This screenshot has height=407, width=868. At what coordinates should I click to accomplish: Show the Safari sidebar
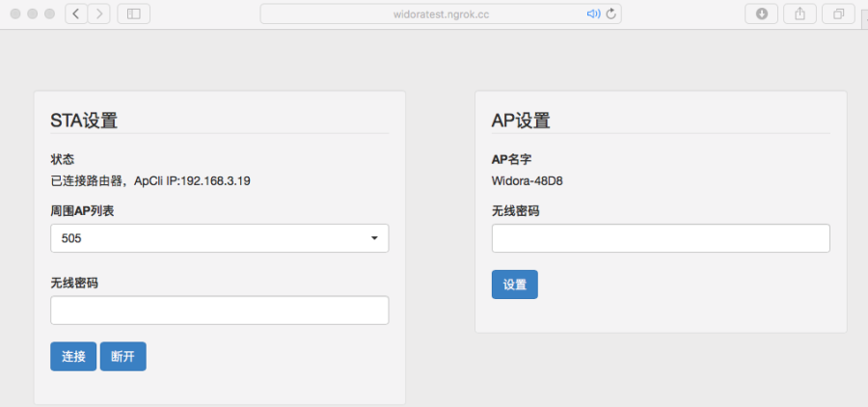tap(133, 14)
